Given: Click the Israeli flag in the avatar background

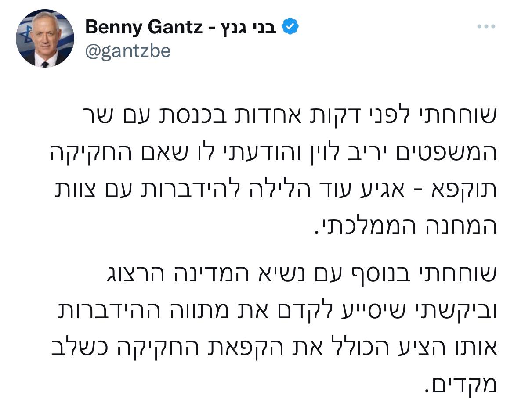Looking at the screenshot, I should 26,31.
